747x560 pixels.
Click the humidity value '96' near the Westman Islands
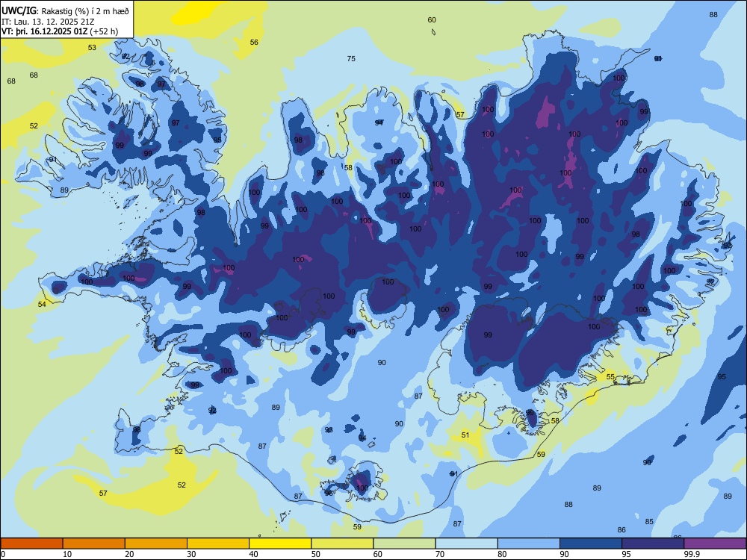pyautogui.click(x=329, y=494)
